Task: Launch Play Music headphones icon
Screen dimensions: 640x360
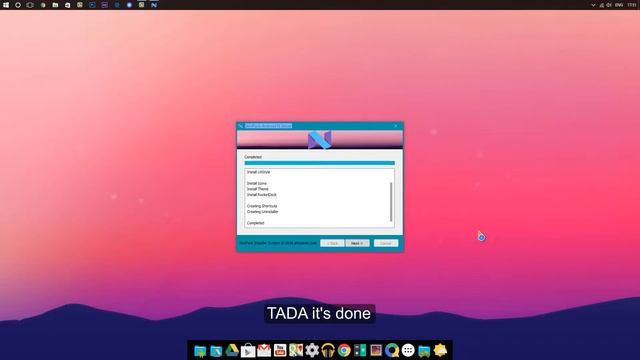Action: pyautogui.click(x=328, y=350)
